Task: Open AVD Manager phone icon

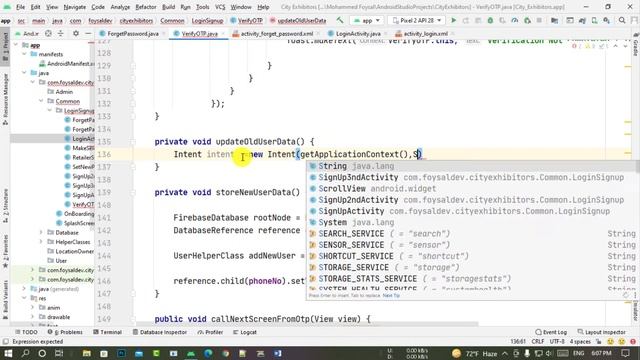Action: point(594,20)
